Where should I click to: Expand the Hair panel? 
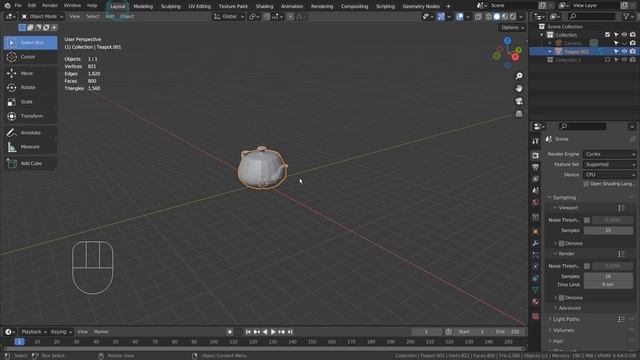[x=558, y=341]
